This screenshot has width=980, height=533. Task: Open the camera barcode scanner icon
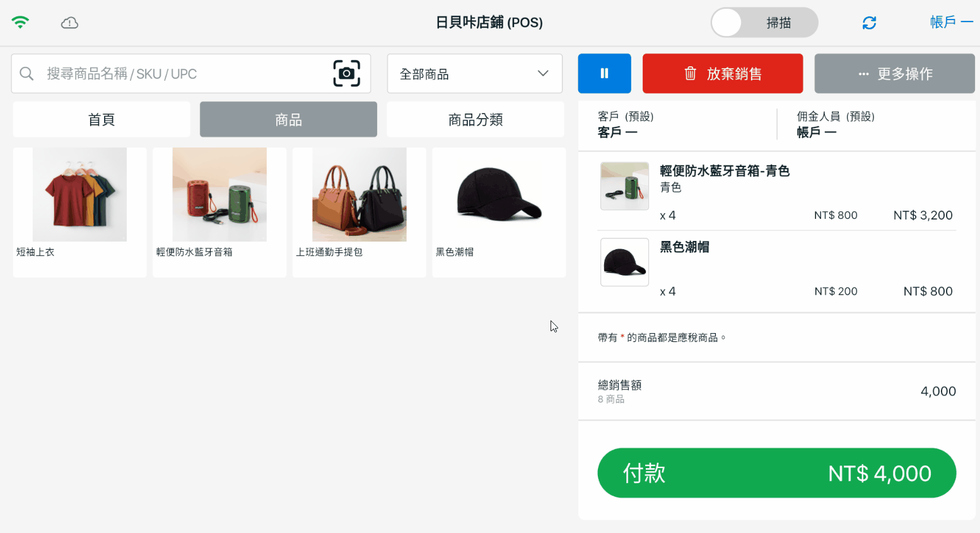click(x=346, y=74)
